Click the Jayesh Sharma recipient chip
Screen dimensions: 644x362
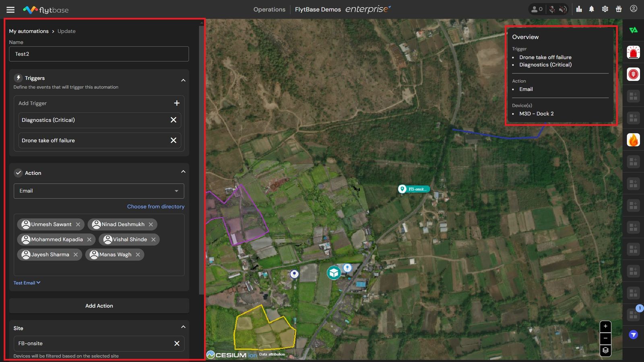pyautogui.click(x=50, y=255)
